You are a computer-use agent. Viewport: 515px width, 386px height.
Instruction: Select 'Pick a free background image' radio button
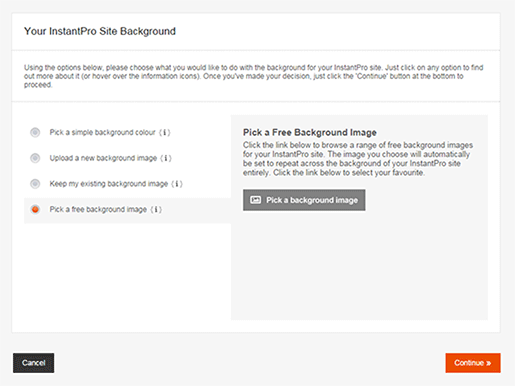tap(35, 209)
